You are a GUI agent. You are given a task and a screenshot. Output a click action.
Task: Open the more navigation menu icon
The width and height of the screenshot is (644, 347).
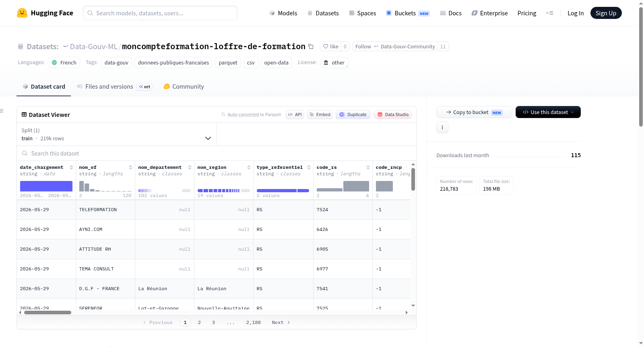click(x=549, y=13)
